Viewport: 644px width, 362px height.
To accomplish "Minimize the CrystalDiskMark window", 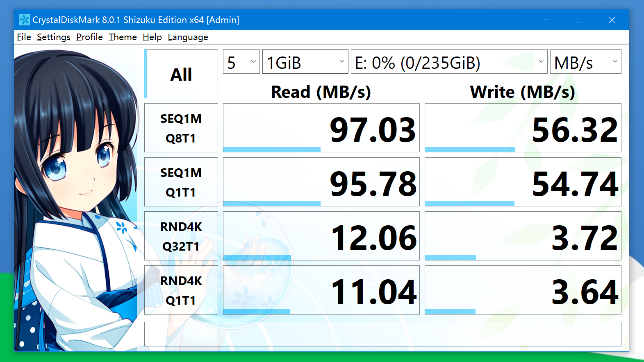I will [546, 20].
